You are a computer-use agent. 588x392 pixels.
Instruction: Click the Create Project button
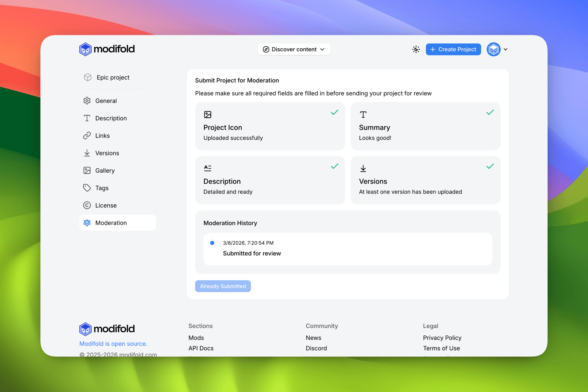click(x=453, y=49)
